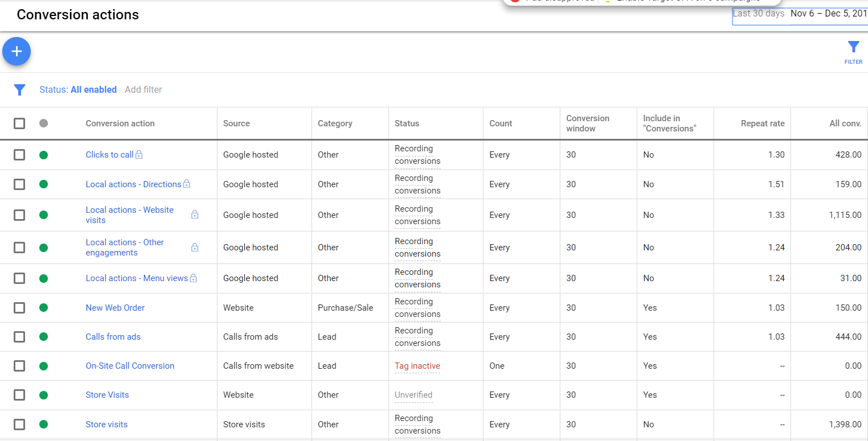Check the Clicks to call row checkbox
Image resolution: width=868 pixels, height=441 pixels.
pos(19,155)
